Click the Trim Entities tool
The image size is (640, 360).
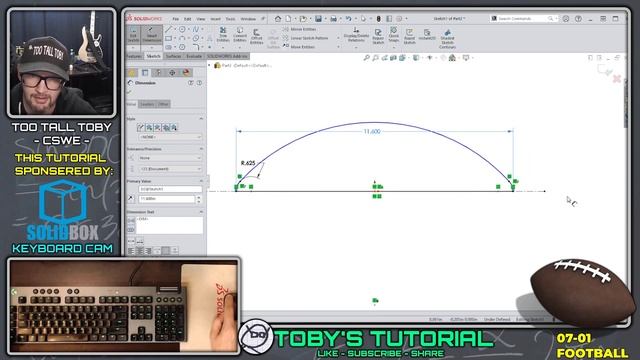click(223, 35)
